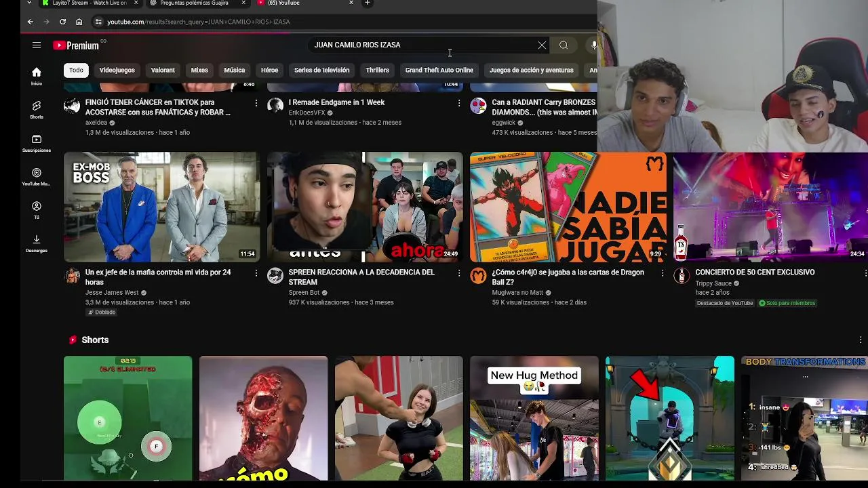
Task: Select the Series de televisión chip
Action: tap(322, 70)
